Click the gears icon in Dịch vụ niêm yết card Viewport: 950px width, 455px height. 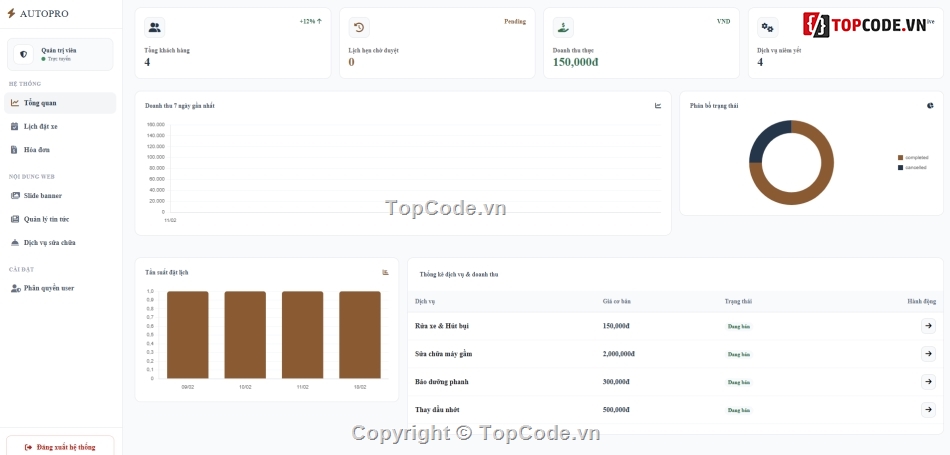pyautogui.click(x=768, y=27)
